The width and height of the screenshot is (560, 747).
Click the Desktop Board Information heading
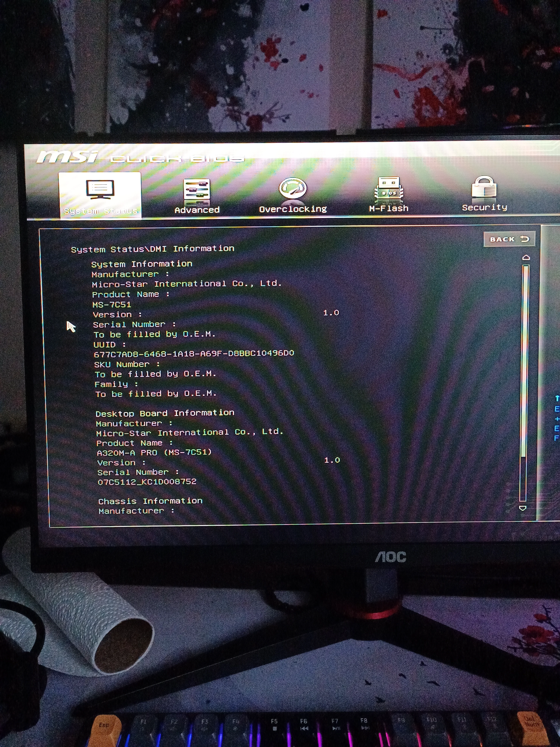(165, 413)
